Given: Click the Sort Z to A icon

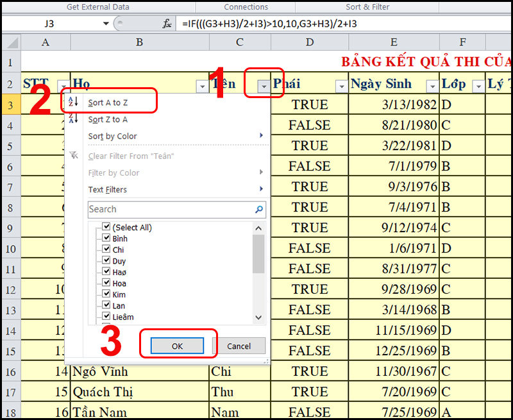Looking at the screenshot, I should click(73, 119).
